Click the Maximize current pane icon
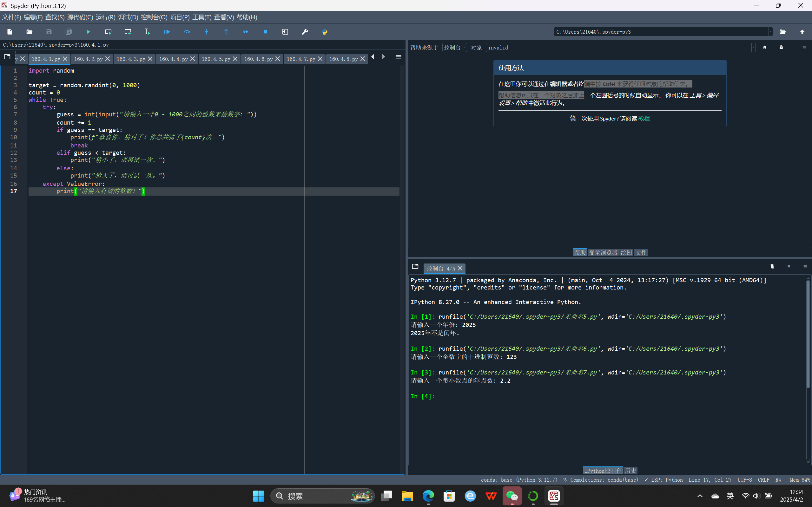812x507 pixels. [285, 32]
